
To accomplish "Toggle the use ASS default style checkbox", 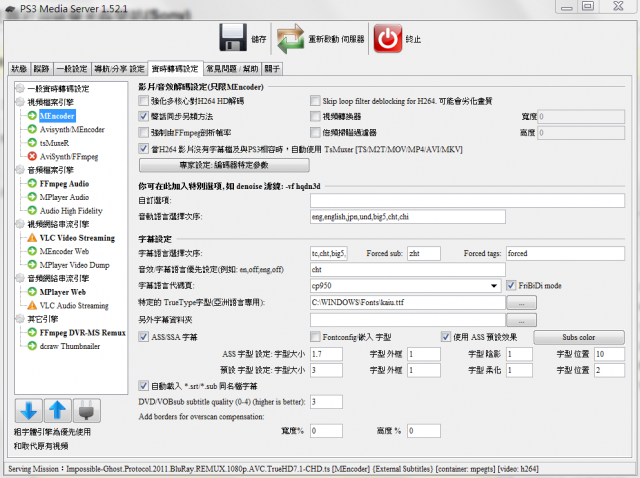I will point(446,337).
